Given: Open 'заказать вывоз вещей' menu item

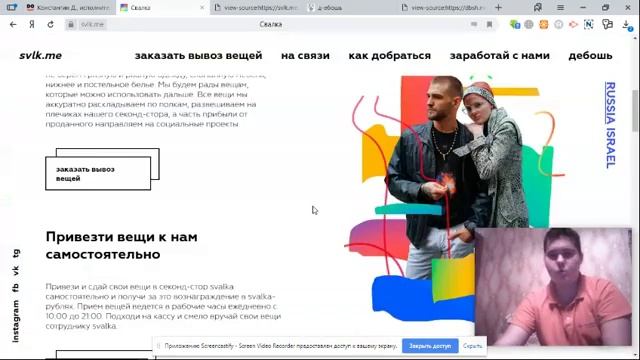Looking at the screenshot, I should coord(198,56).
